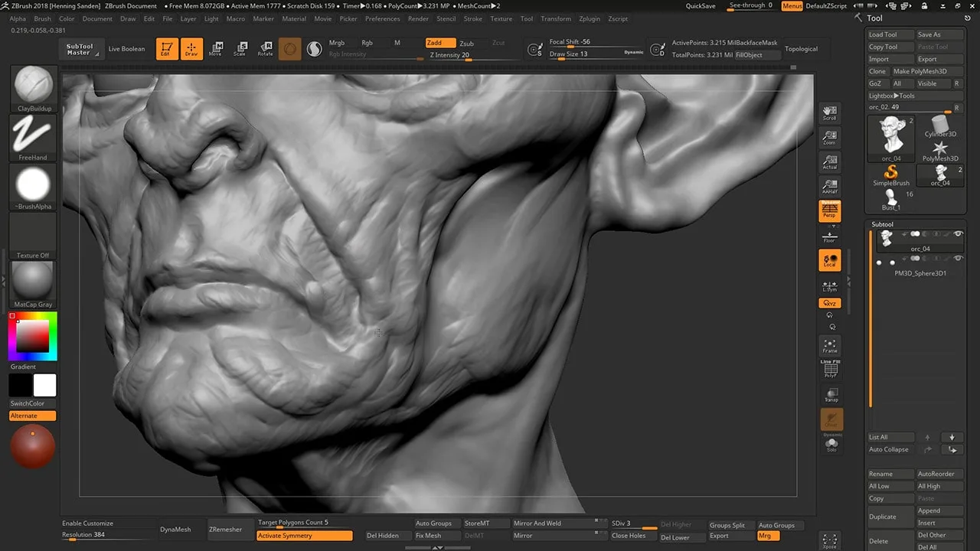The height and width of the screenshot is (551, 980).
Task: Select the ClayBuildup brush thumbnail
Action: pyautogui.click(x=34, y=85)
